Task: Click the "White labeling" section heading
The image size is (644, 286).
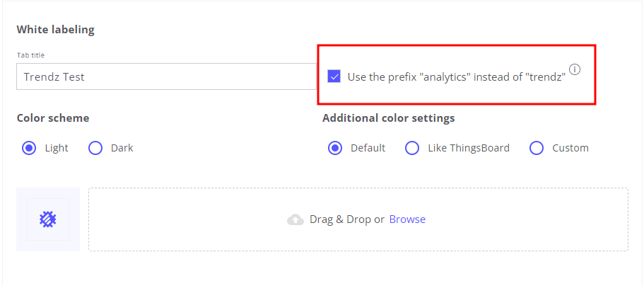Action: click(x=55, y=30)
